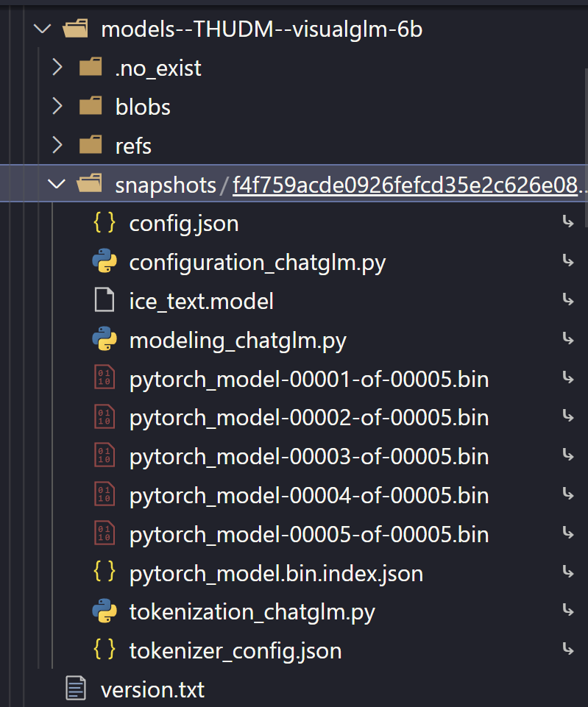Click the Python icon beside modeling_chatglm.py
Viewport: 588px width, 707px height.
point(105,340)
